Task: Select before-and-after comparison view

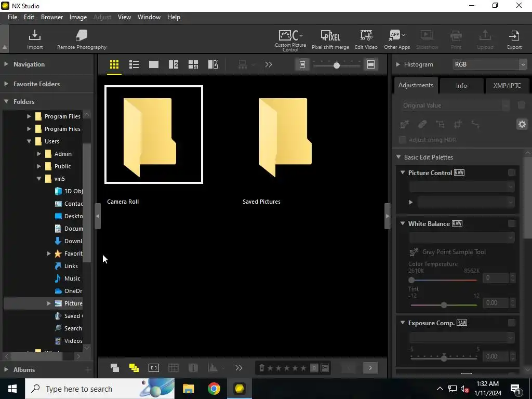Action: click(x=213, y=64)
